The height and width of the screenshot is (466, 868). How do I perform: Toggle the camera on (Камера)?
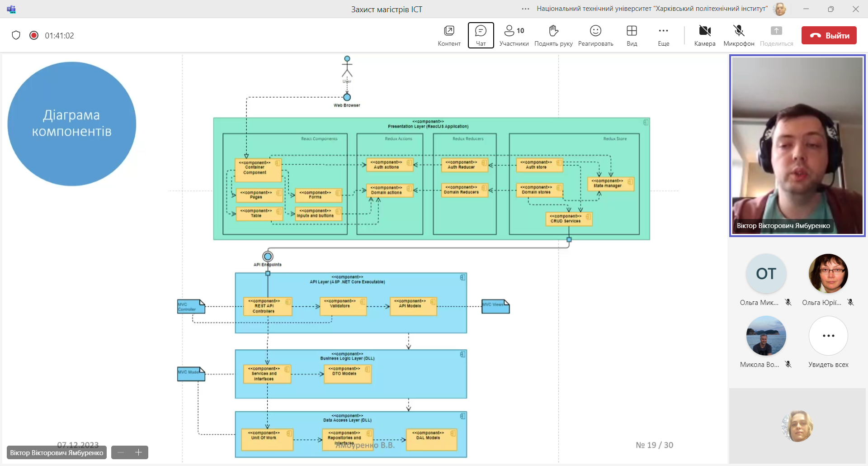coord(704,35)
